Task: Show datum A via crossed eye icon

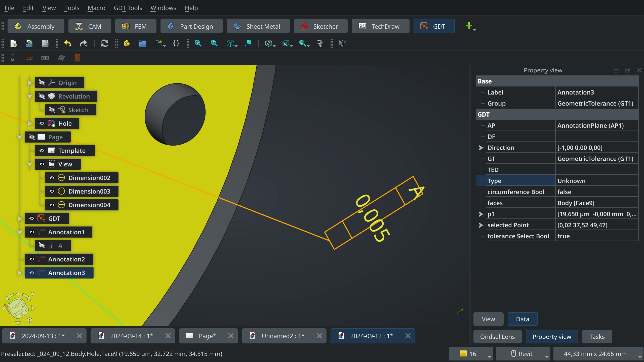Action: click(x=42, y=246)
